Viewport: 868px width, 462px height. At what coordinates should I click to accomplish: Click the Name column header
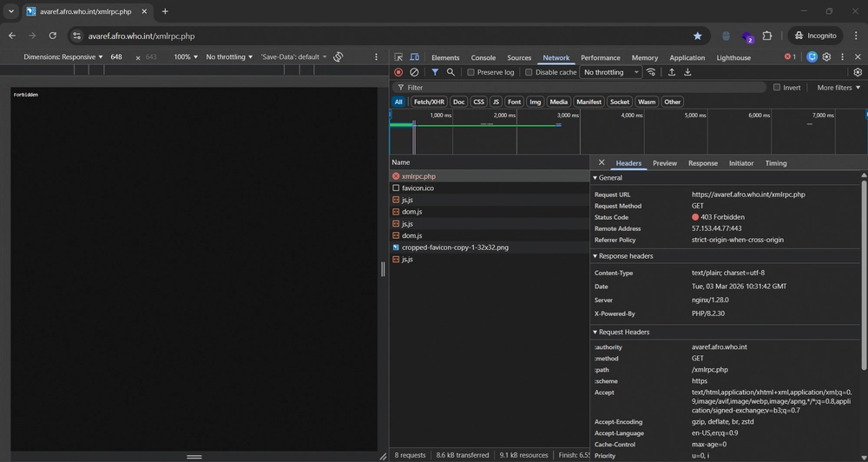point(490,162)
